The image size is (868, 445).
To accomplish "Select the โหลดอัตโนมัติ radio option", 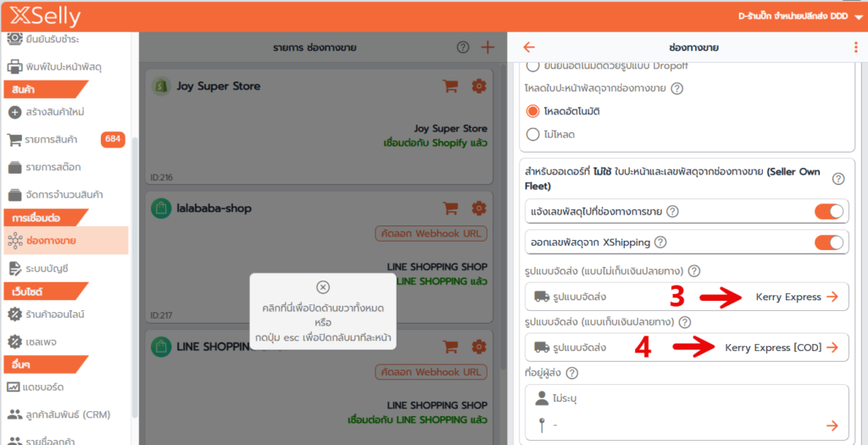I will click(533, 111).
